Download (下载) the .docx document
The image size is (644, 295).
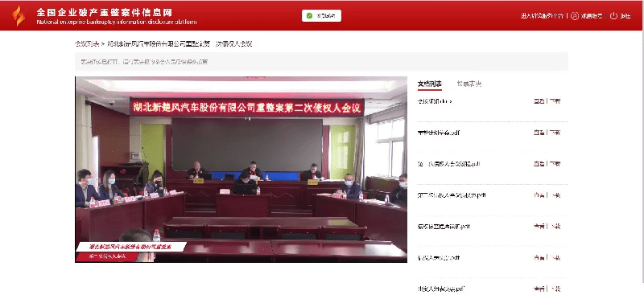click(555, 101)
